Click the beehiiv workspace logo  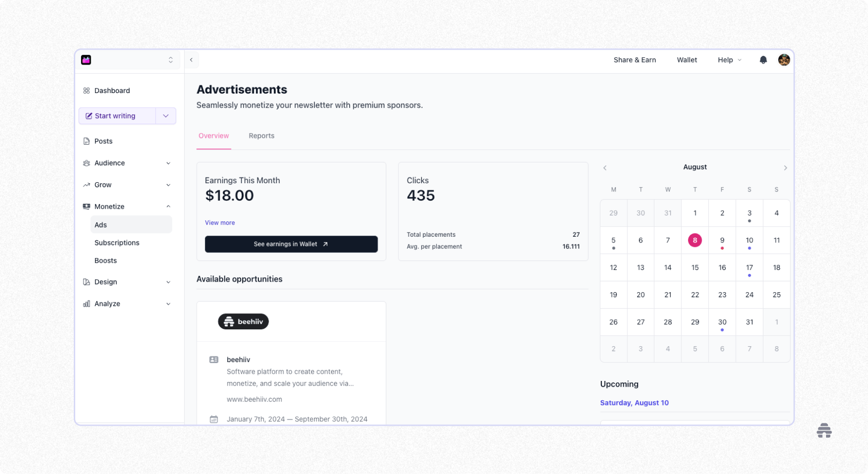coord(86,59)
